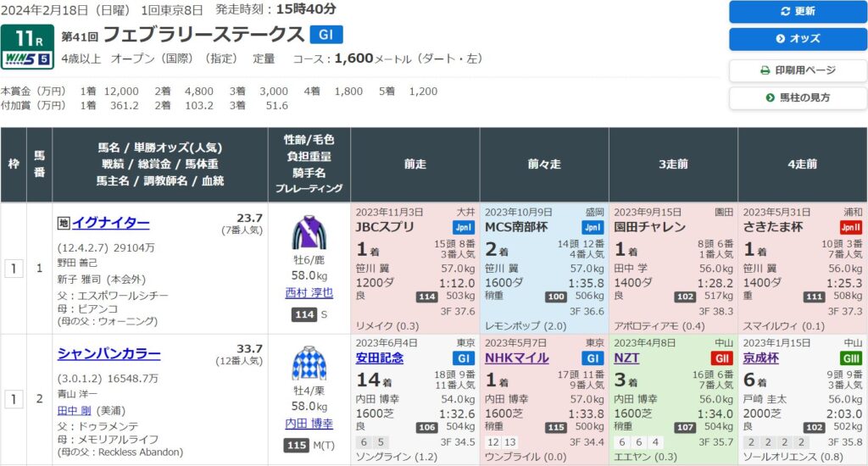Click JpnII badge on さきたま杯
Screen dimensions: 868x466
coord(851,227)
